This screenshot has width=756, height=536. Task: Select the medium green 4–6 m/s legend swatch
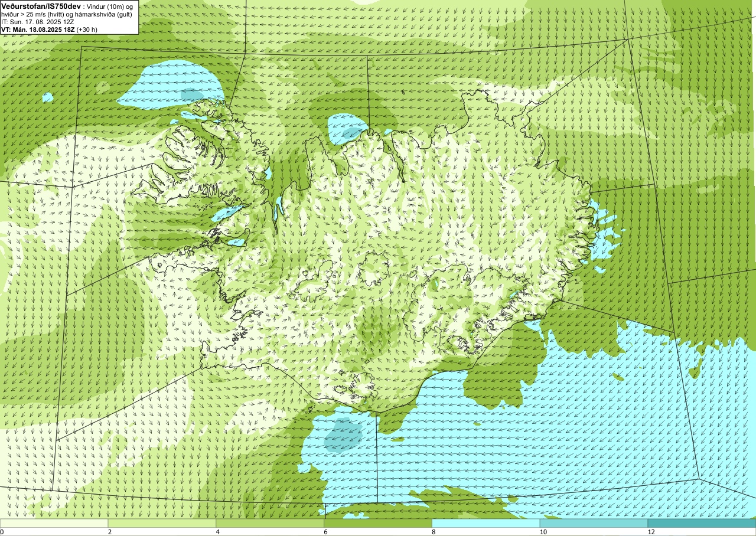point(270,523)
